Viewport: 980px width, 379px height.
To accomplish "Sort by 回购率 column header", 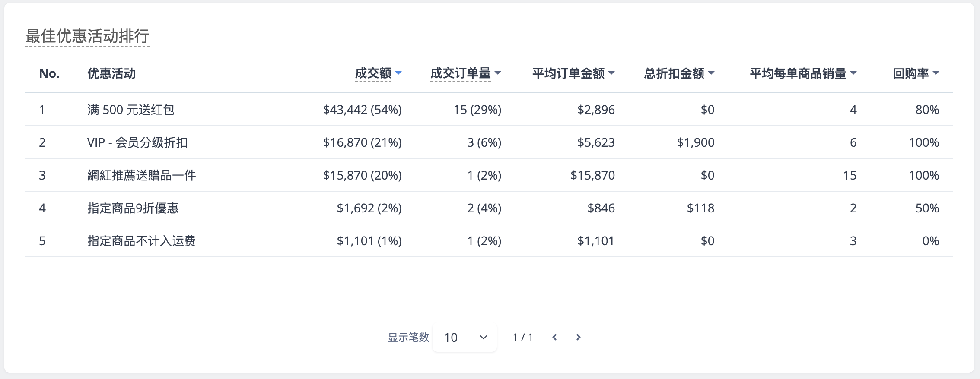I will (916, 73).
